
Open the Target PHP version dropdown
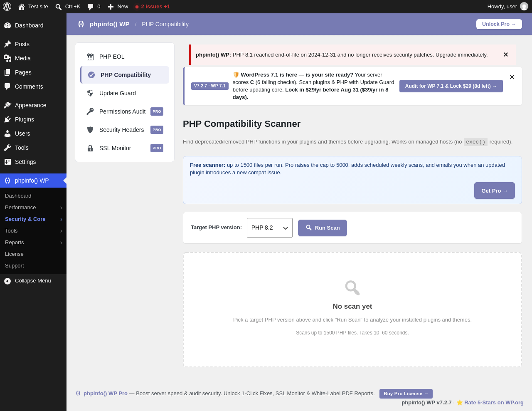270,228
